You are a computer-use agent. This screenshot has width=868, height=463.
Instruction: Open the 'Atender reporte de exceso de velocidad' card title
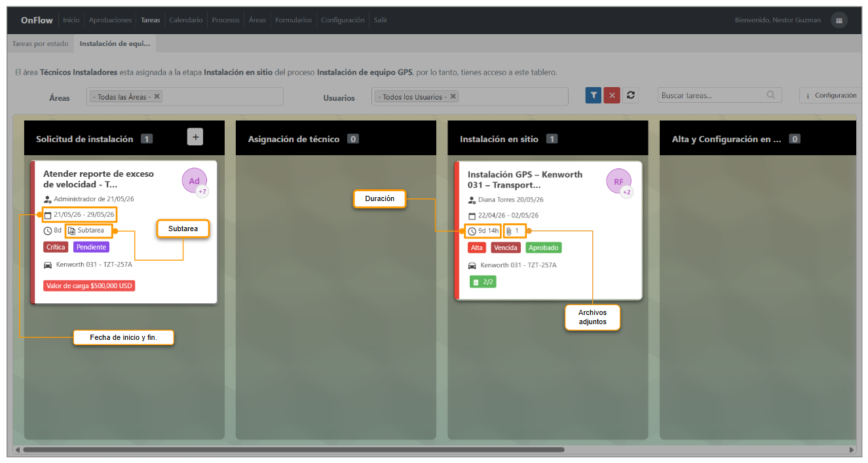[x=98, y=179]
